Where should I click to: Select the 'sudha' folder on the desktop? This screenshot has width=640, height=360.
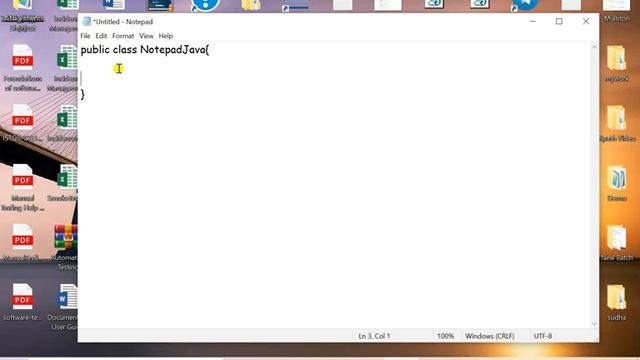point(616,302)
